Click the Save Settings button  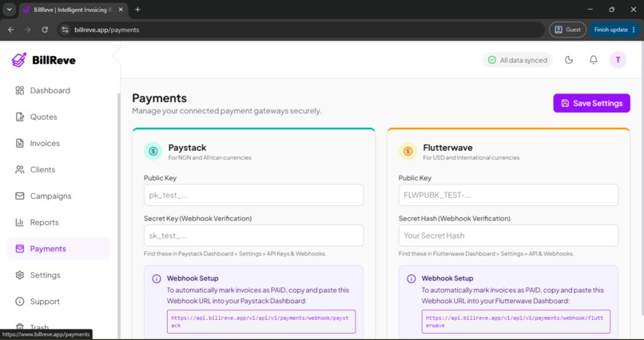coord(591,103)
